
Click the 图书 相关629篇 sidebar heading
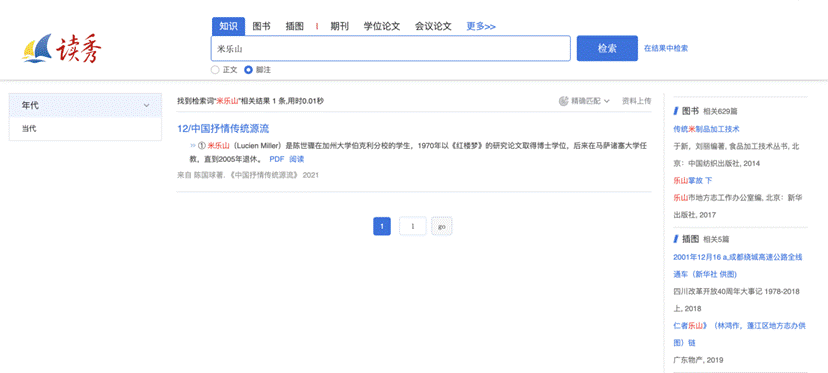(x=705, y=111)
